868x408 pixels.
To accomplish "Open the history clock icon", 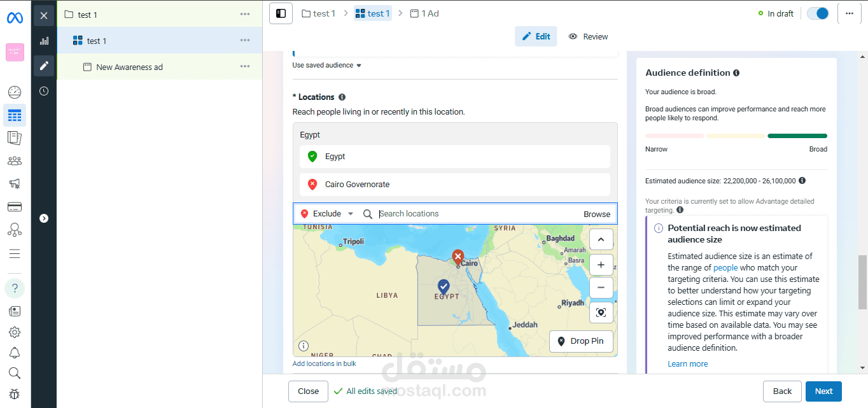I will [x=44, y=91].
